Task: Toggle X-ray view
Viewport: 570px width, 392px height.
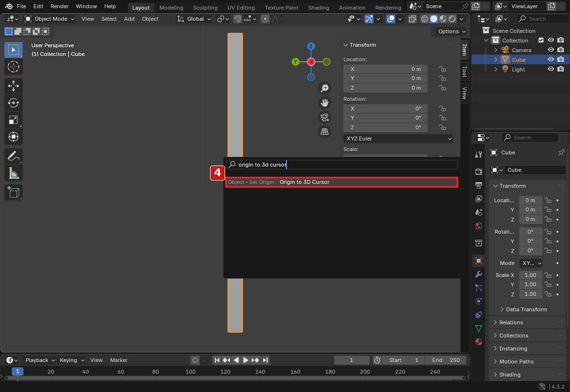Action: 412,19
